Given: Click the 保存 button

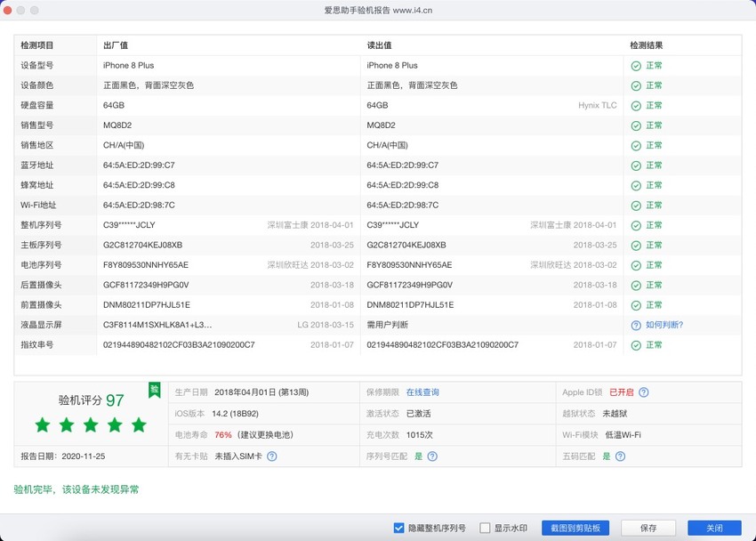Looking at the screenshot, I should [x=648, y=528].
